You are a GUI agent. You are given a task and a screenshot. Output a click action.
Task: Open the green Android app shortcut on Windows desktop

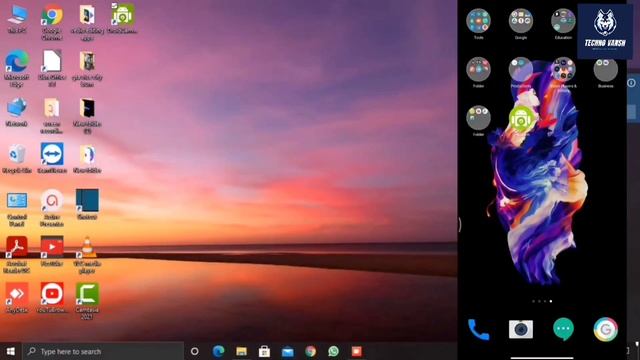pos(123,19)
